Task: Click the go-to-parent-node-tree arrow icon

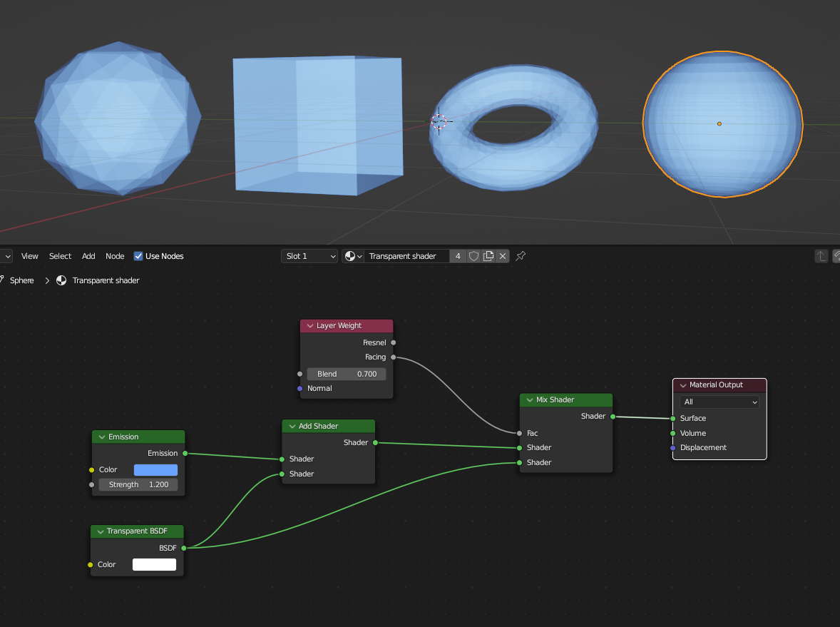Action: click(x=821, y=255)
